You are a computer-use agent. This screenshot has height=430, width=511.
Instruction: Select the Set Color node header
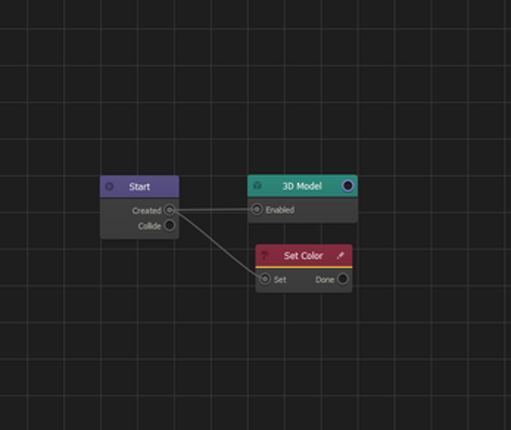pos(304,256)
